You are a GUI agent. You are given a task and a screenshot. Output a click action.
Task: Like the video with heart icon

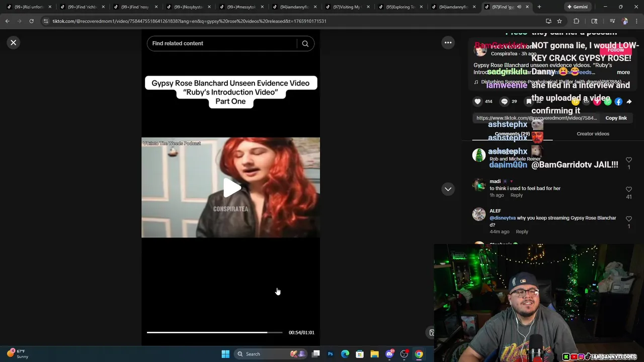tap(477, 102)
